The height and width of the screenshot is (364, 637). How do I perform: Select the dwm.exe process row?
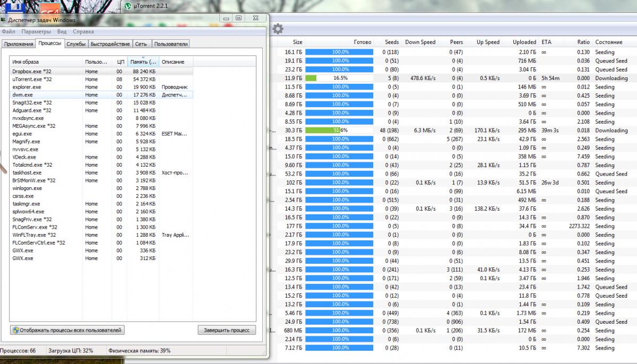click(101, 94)
